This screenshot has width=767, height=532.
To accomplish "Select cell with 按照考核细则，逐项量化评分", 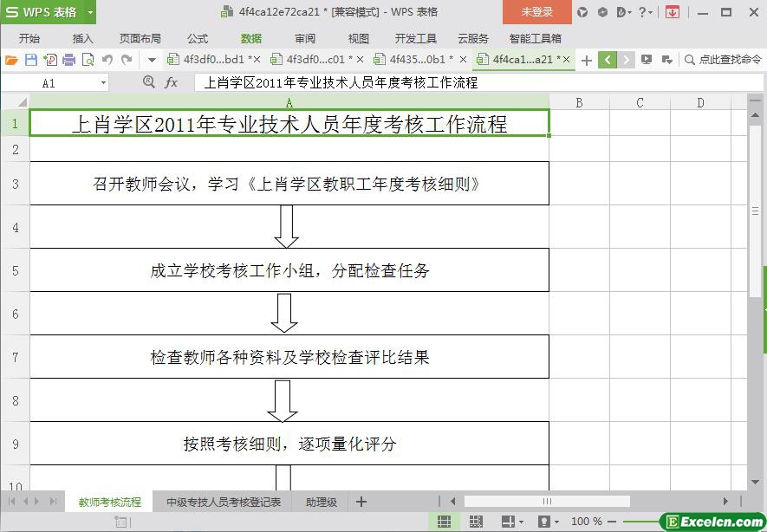I will 289,444.
